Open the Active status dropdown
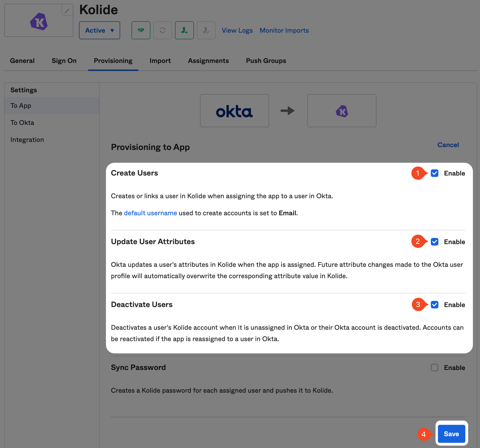 click(x=100, y=30)
